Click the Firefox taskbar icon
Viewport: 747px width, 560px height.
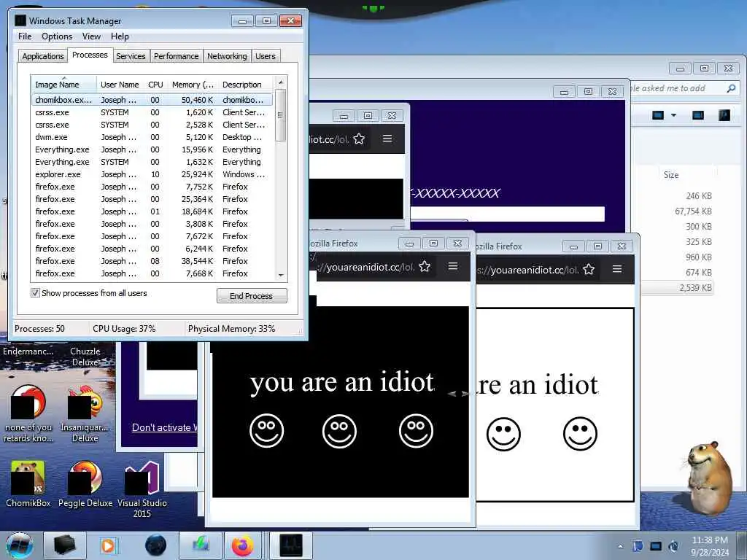(242, 545)
